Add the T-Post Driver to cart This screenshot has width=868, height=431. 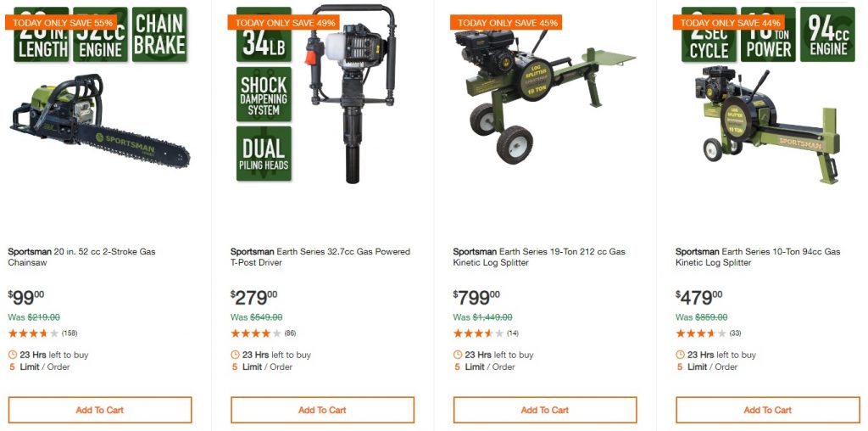pos(322,410)
